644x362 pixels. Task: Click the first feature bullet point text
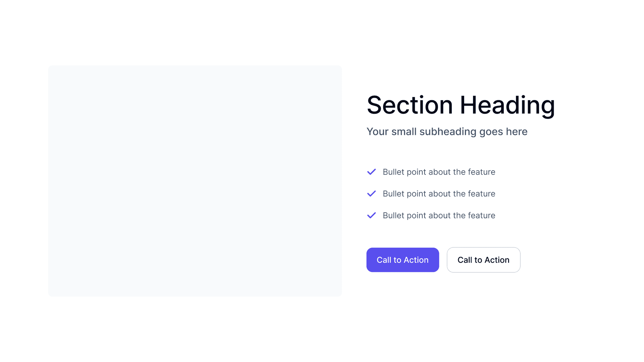coord(439,172)
